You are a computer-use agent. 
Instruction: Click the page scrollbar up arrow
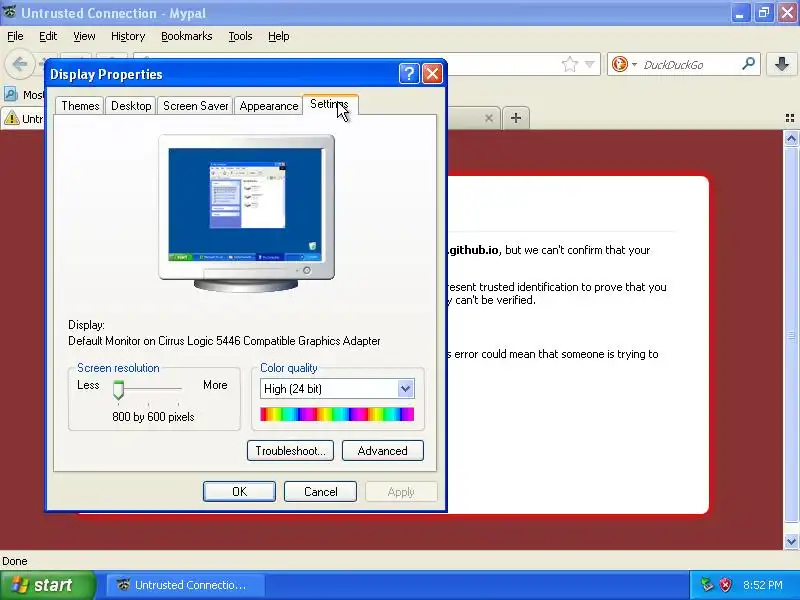[791, 138]
